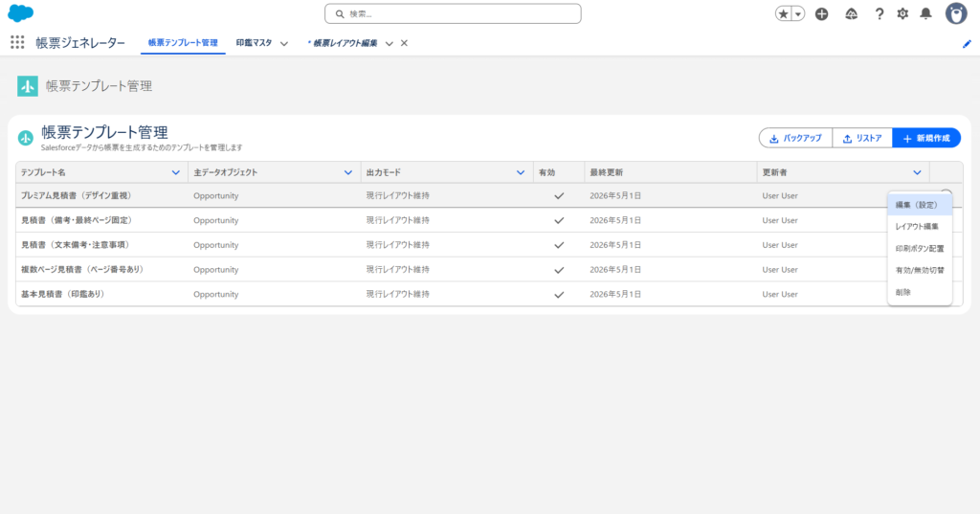Open the 主データオブジェクト column menu chevron
This screenshot has height=514, width=980.
[348, 172]
